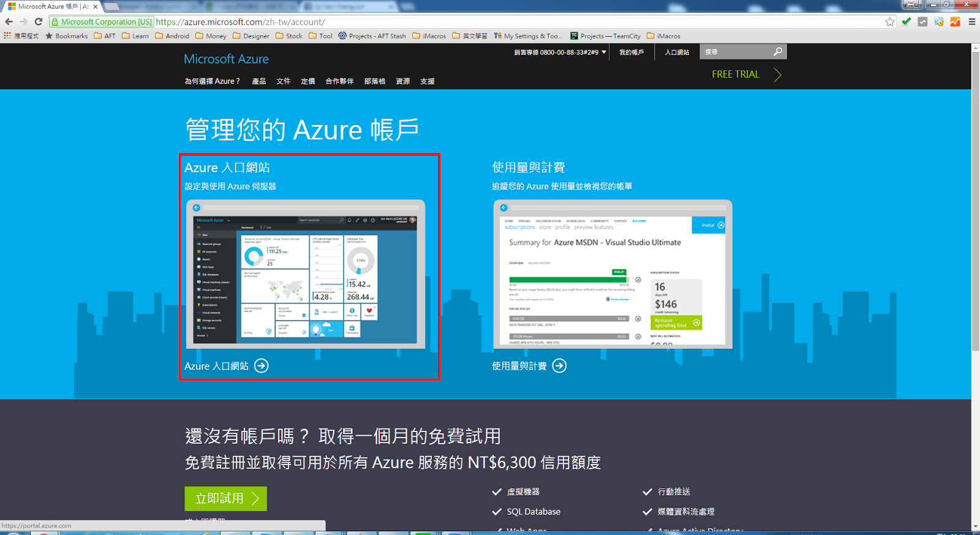Open the Stock bookmark folder
980x535 pixels.
pos(289,36)
